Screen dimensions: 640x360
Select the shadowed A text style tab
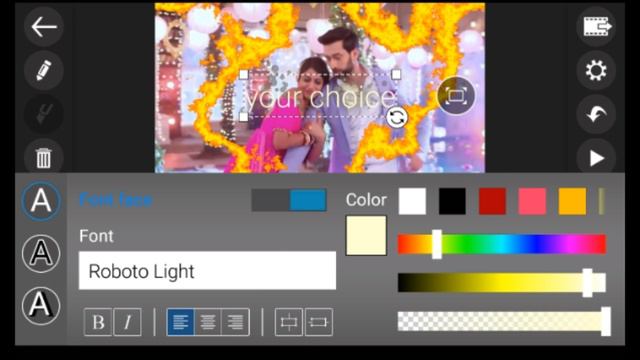[x=41, y=306]
